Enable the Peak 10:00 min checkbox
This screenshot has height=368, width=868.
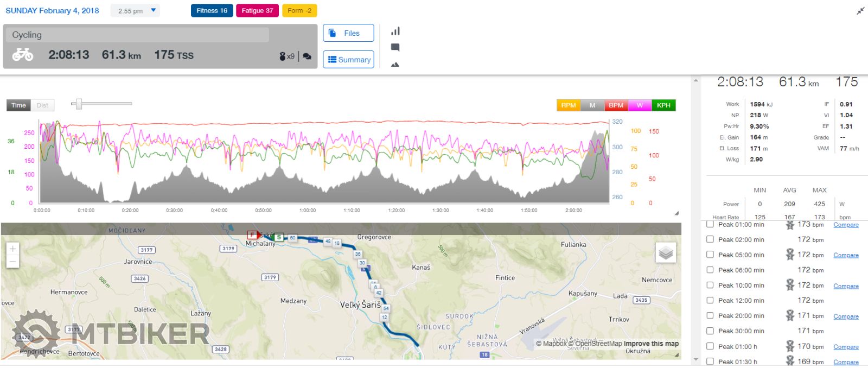(x=710, y=285)
